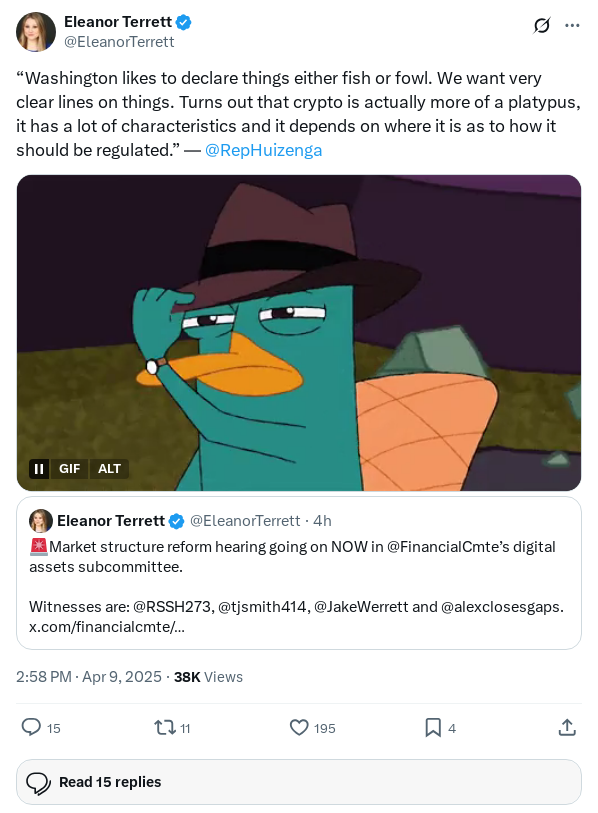This screenshot has width=598, height=813.
Task: Show the GIF's ALT text description
Action: pyautogui.click(x=109, y=468)
